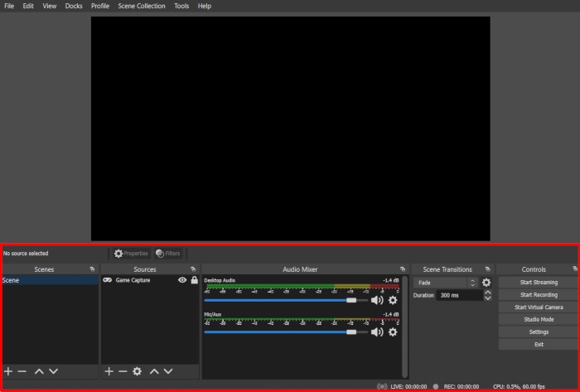The height and width of the screenshot is (392, 580).
Task: Remove selected scene with minus icon
Action: [x=22, y=371]
